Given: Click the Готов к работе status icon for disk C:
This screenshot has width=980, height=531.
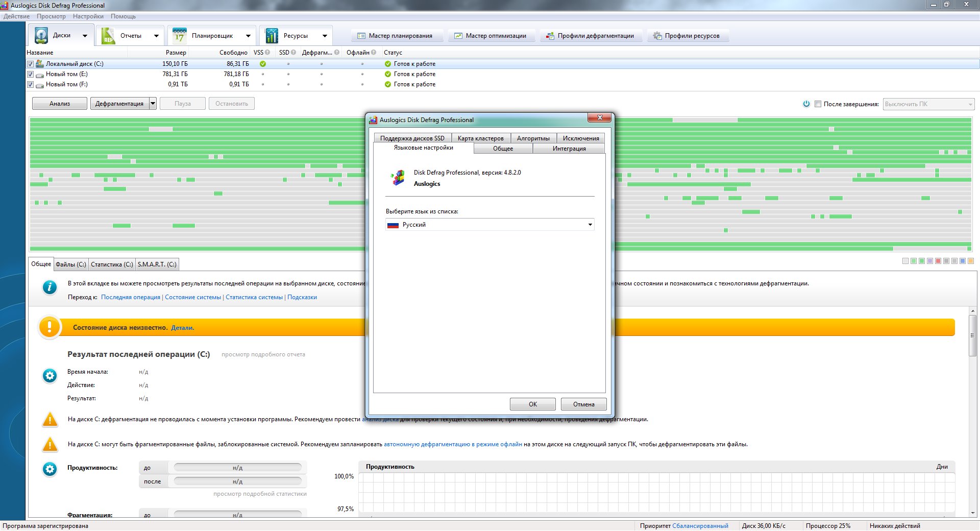Looking at the screenshot, I should 388,64.
